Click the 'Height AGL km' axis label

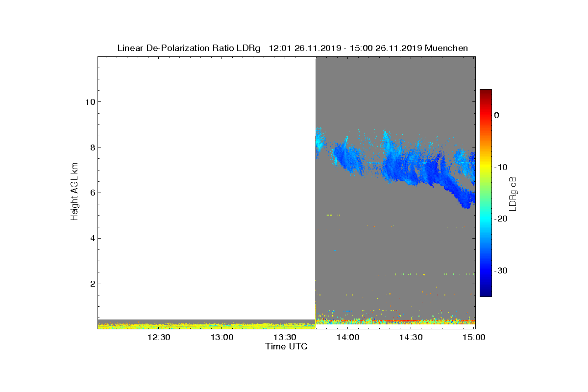(x=74, y=193)
